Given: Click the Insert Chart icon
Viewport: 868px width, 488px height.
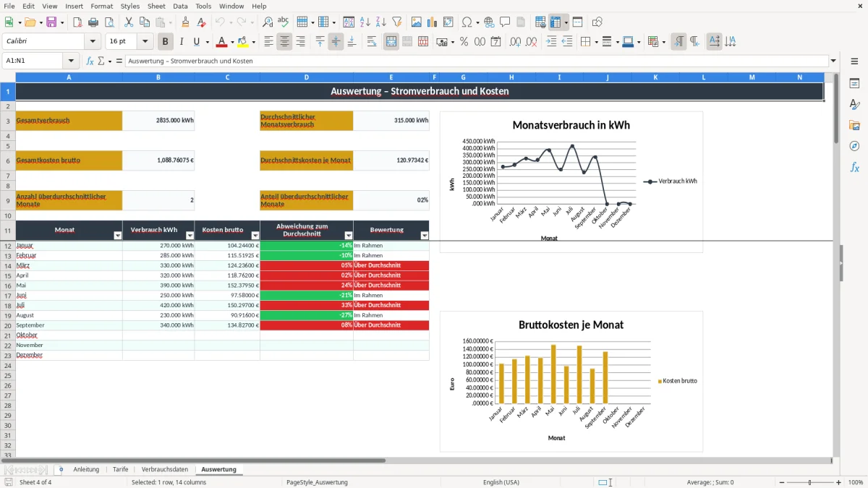Looking at the screenshot, I should 433,22.
